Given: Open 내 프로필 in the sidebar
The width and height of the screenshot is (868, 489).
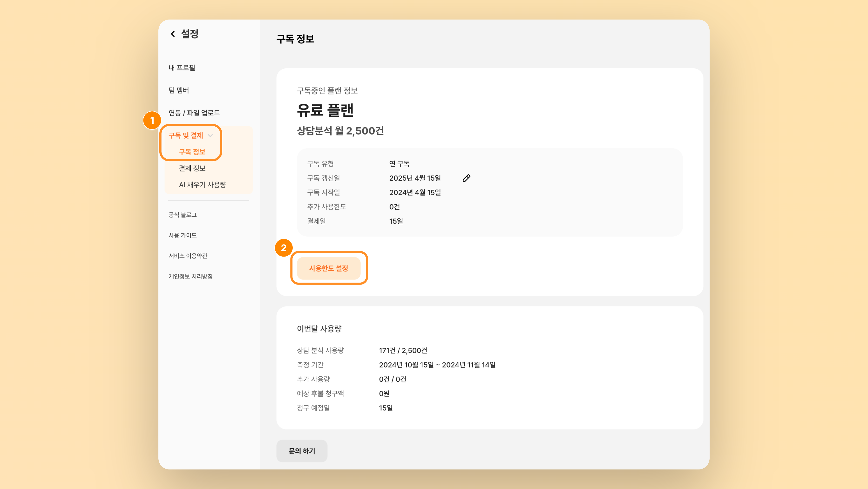Looking at the screenshot, I should (x=182, y=68).
